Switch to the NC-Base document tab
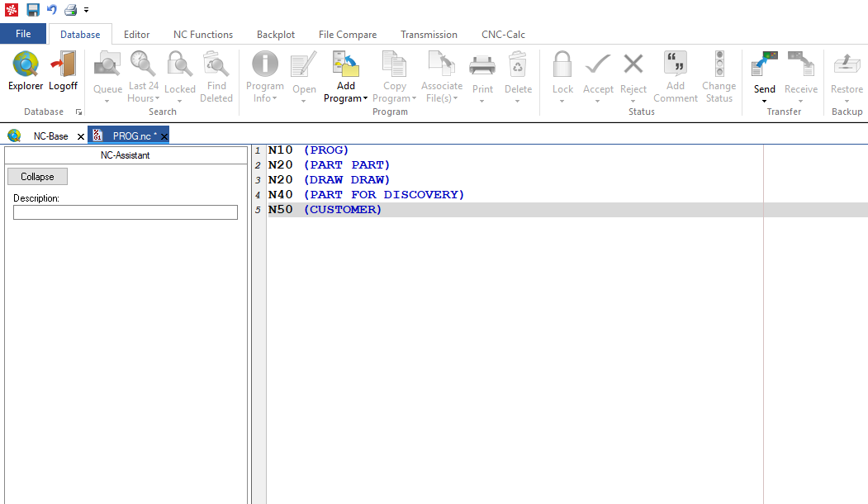Viewport: 868px width, 504px height. click(x=50, y=136)
